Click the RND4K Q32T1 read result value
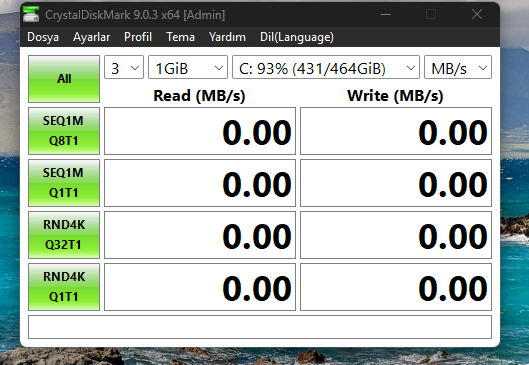Screen dimensions: 529x365 [200, 235]
